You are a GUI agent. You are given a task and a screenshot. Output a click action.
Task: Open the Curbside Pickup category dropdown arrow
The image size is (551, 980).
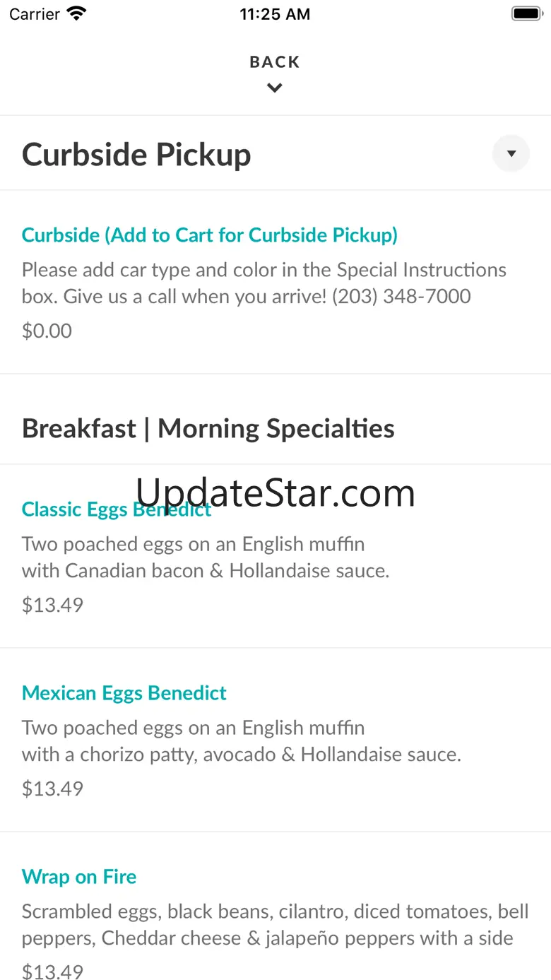point(511,153)
